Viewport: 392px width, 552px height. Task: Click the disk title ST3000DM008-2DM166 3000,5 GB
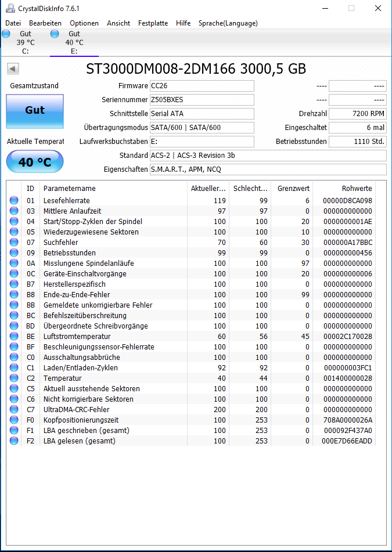point(196,69)
